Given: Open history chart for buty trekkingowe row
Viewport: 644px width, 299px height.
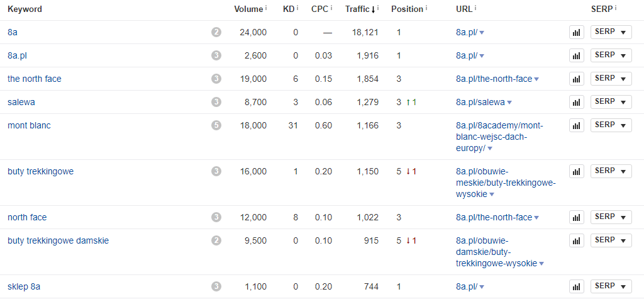Looking at the screenshot, I should (577, 171).
